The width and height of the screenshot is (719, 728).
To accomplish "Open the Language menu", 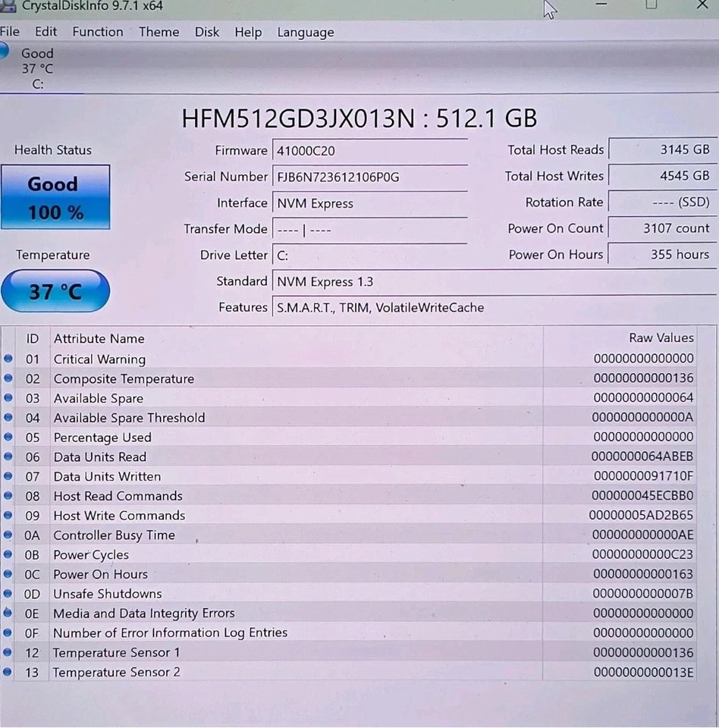I will (305, 32).
